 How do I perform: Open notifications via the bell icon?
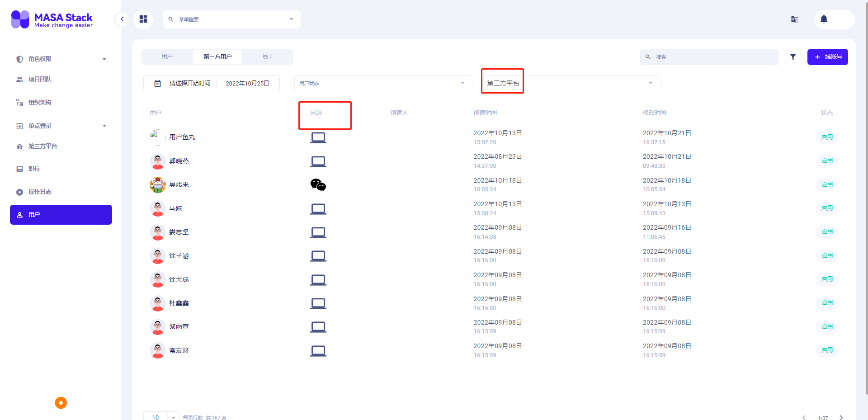click(x=823, y=19)
